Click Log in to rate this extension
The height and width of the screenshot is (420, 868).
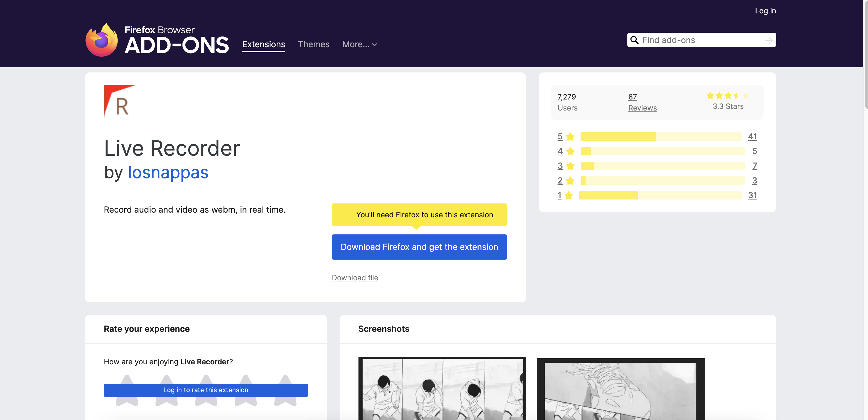[206, 390]
